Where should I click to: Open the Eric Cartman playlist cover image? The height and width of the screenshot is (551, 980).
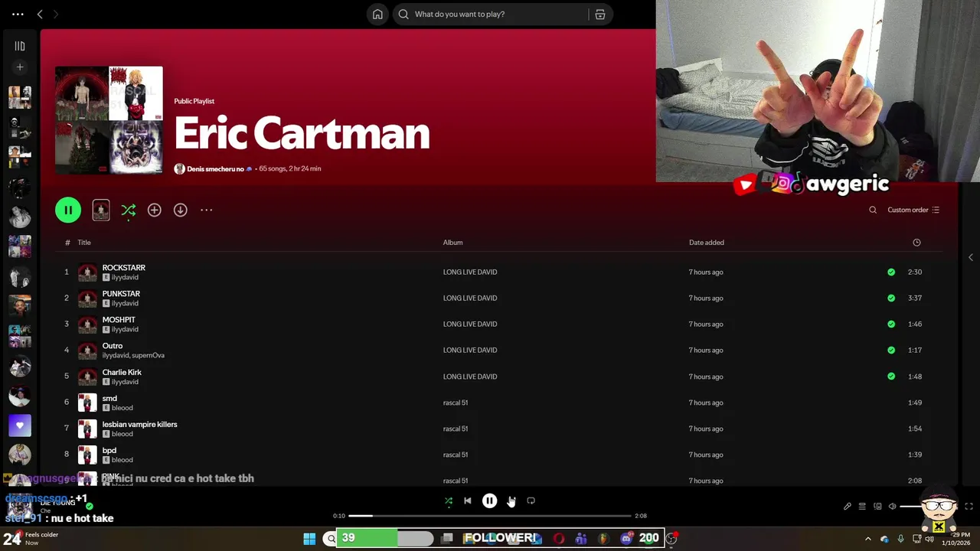click(109, 120)
